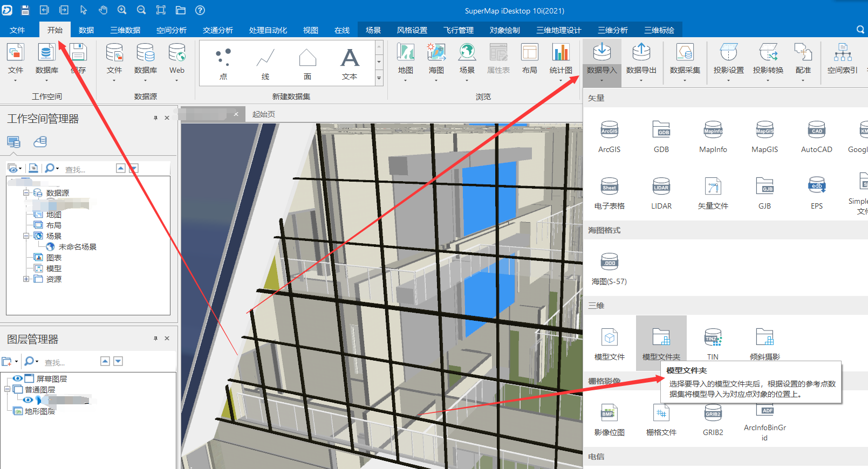This screenshot has width=868, height=469.
Task: Select the 未命名场景 scene item
Action: coord(77,246)
